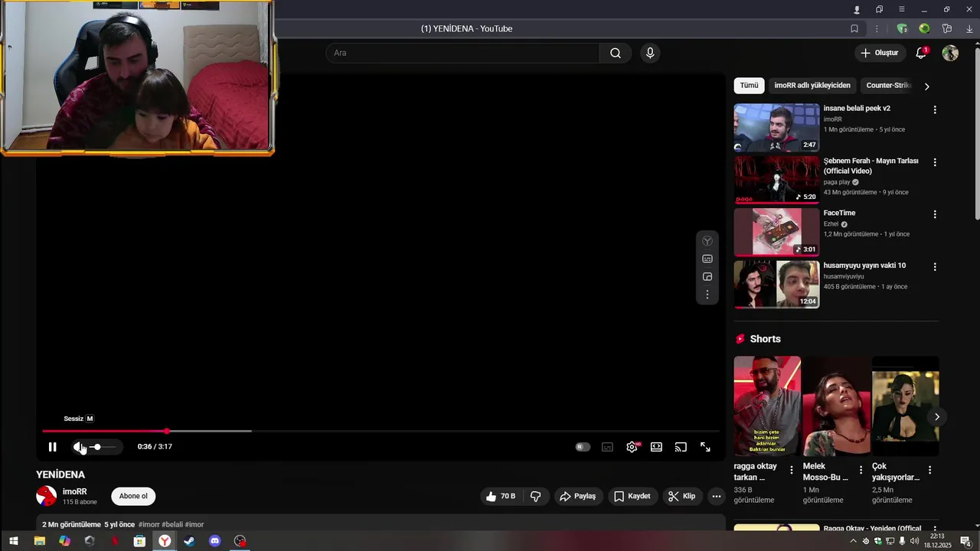
Task: Enter fullscreen mode
Action: pos(705,447)
